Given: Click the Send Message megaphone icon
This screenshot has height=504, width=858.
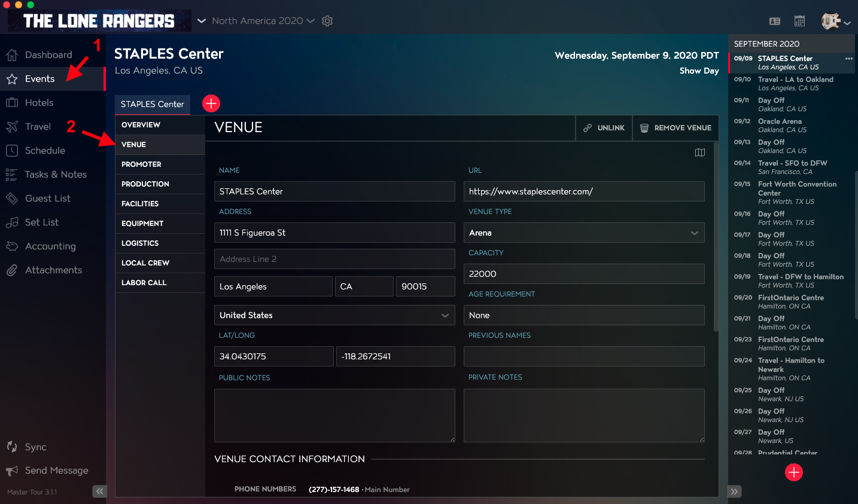Looking at the screenshot, I should point(12,471).
